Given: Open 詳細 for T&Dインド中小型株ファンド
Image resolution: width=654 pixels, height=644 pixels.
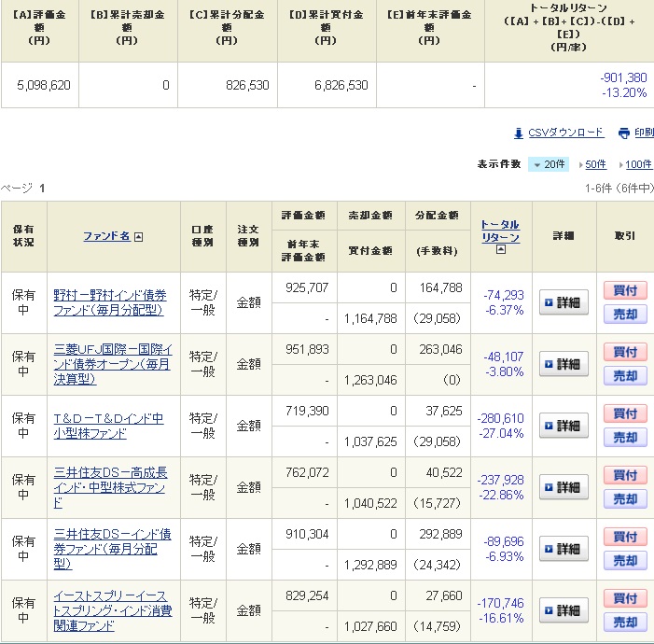Looking at the screenshot, I should tap(564, 426).
